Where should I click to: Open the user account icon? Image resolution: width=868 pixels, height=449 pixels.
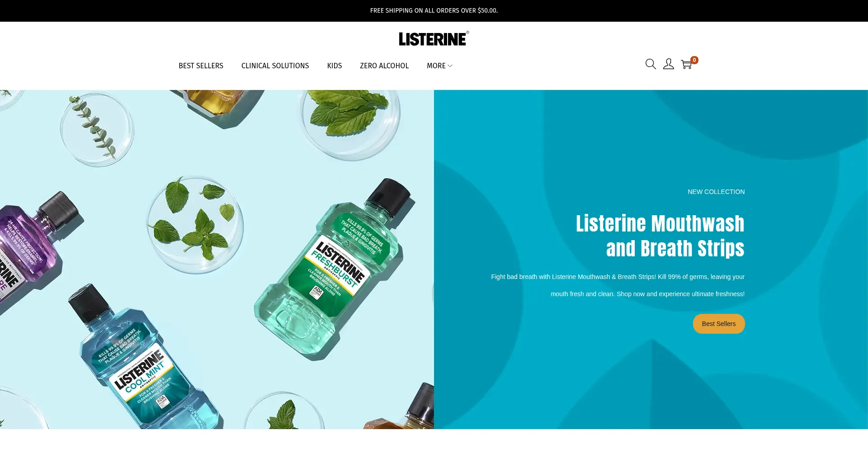[669, 64]
